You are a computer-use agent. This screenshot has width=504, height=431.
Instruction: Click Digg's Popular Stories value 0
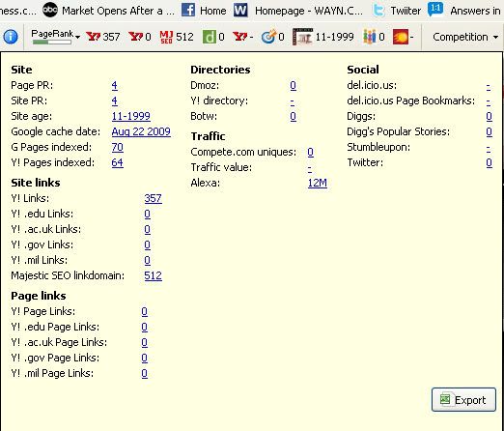490,131
